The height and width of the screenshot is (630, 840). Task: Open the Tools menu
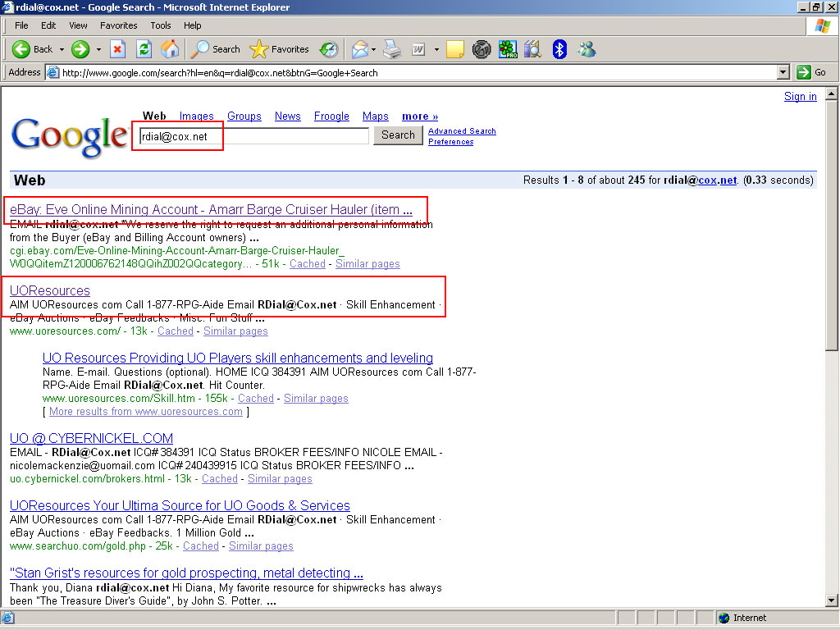(160, 25)
